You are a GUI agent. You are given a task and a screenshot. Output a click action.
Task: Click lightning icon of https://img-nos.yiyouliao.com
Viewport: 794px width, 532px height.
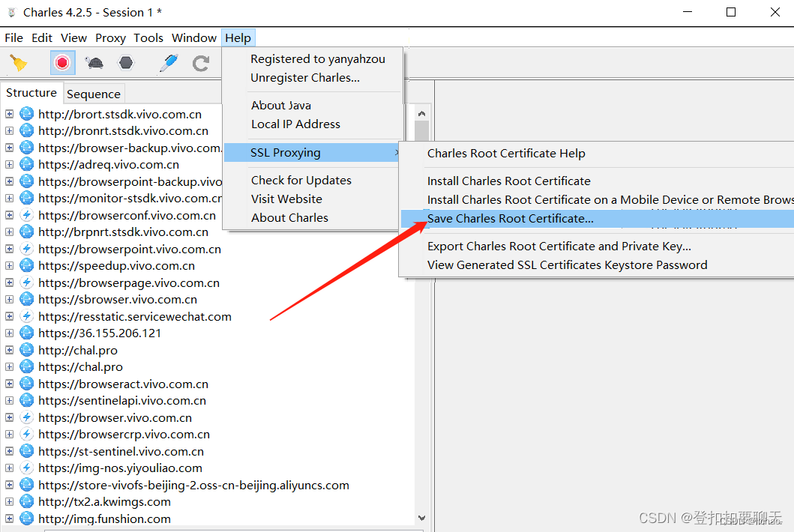(26, 468)
